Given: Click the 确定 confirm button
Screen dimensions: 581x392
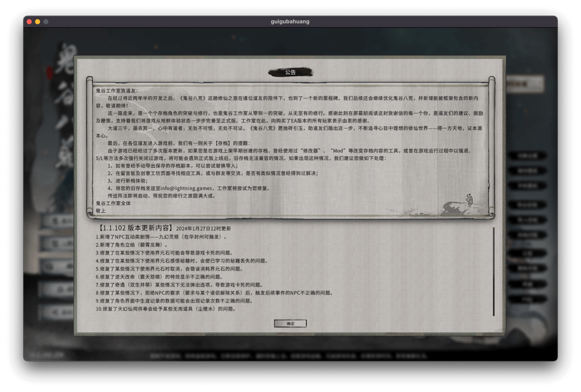Looking at the screenshot, I should tap(290, 323).
